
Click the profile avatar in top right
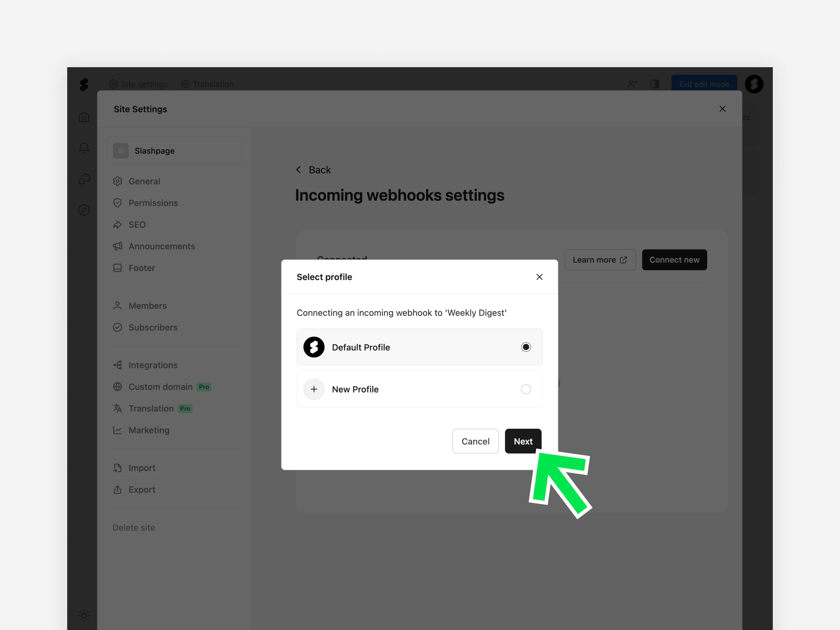(754, 84)
